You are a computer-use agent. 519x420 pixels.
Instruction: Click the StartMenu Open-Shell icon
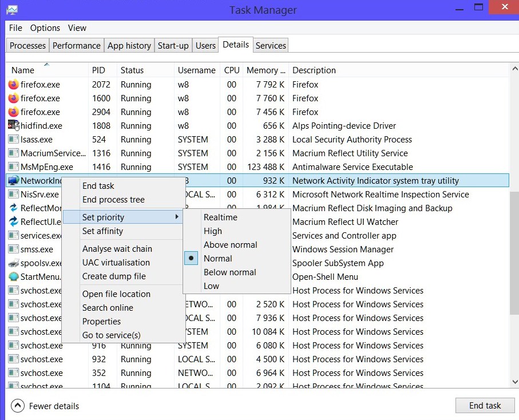click(13, 277)
